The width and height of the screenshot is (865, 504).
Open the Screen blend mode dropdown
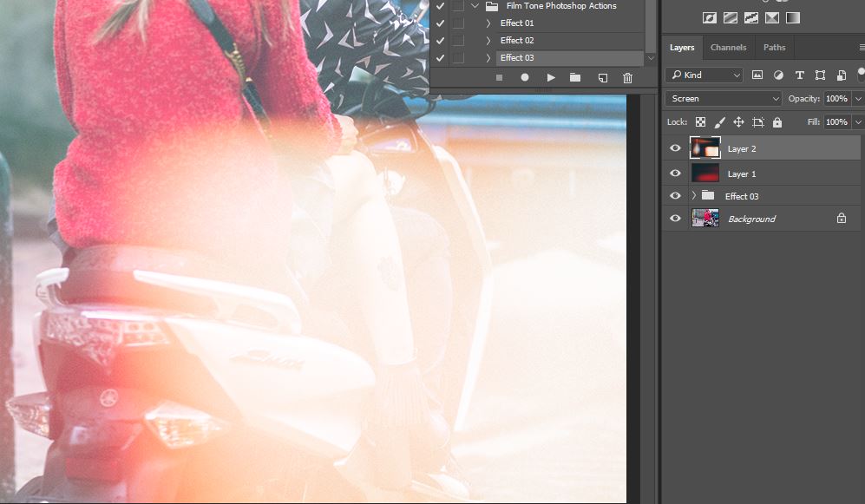coord(724,99)
